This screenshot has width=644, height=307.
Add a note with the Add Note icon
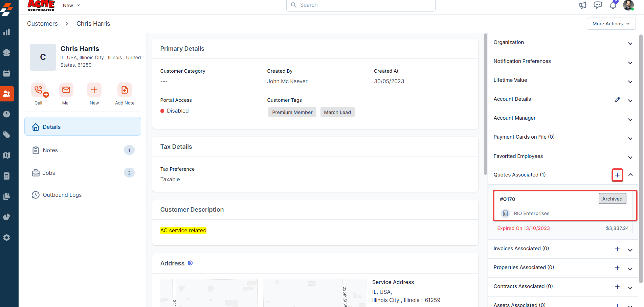coord(125,90)
